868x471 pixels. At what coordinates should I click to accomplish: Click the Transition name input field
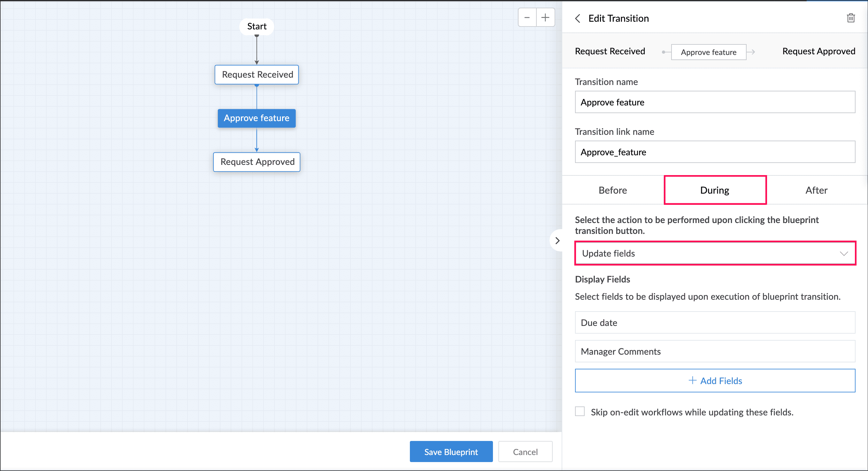tap(715, 102)
